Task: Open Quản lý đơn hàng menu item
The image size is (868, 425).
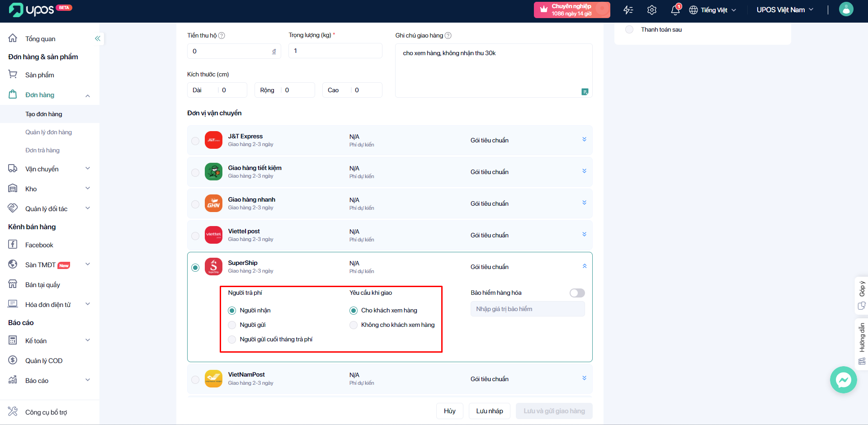Action: [48, 132]
